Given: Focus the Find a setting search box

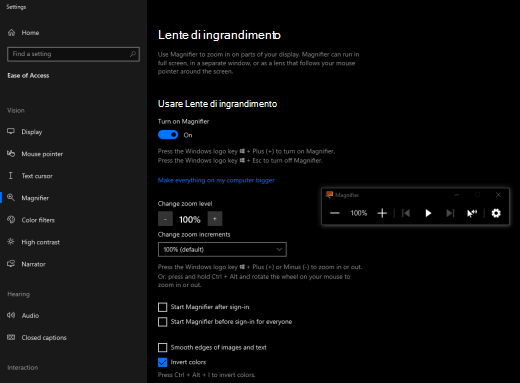Looking at the screenshot, I should (x=73, y=54).
